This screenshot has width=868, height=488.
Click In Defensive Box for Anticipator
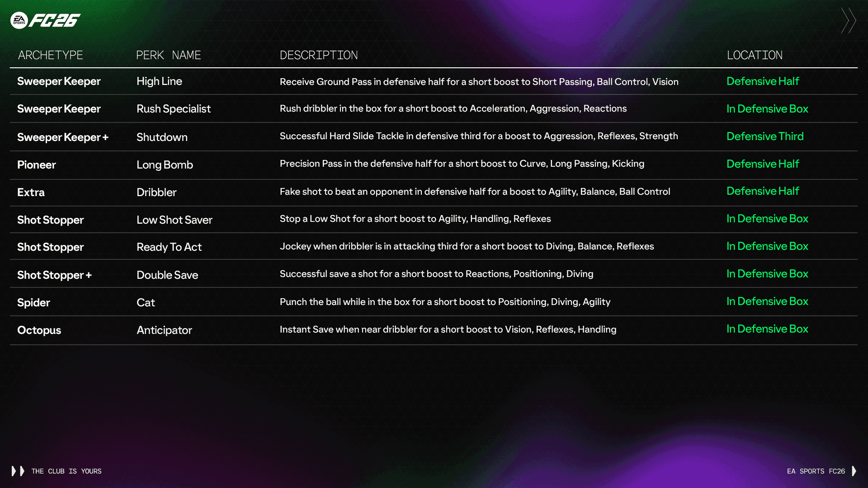[x=767, y=329]
